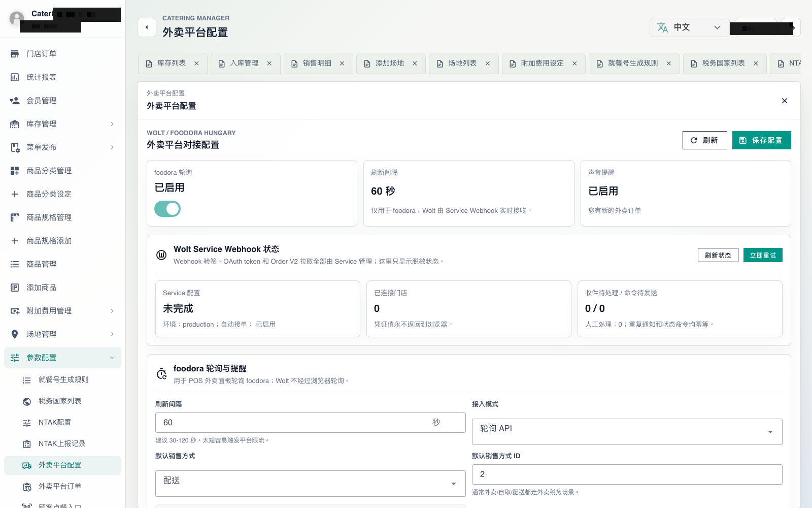Click the 刷新间隔 input field

coord(310,423)
